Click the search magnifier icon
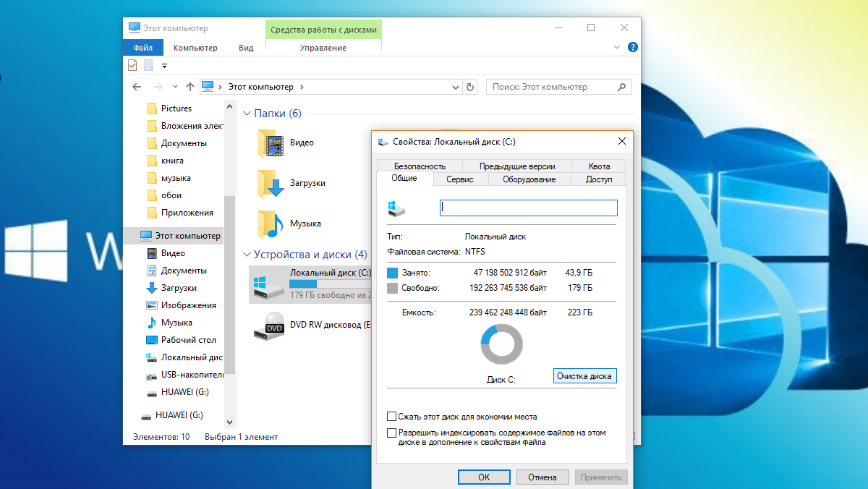The image size is (868, 489). point(621,87)
